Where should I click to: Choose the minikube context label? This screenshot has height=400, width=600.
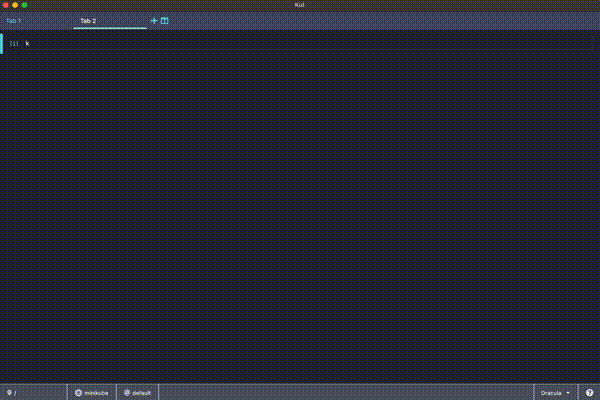(96, 393)
